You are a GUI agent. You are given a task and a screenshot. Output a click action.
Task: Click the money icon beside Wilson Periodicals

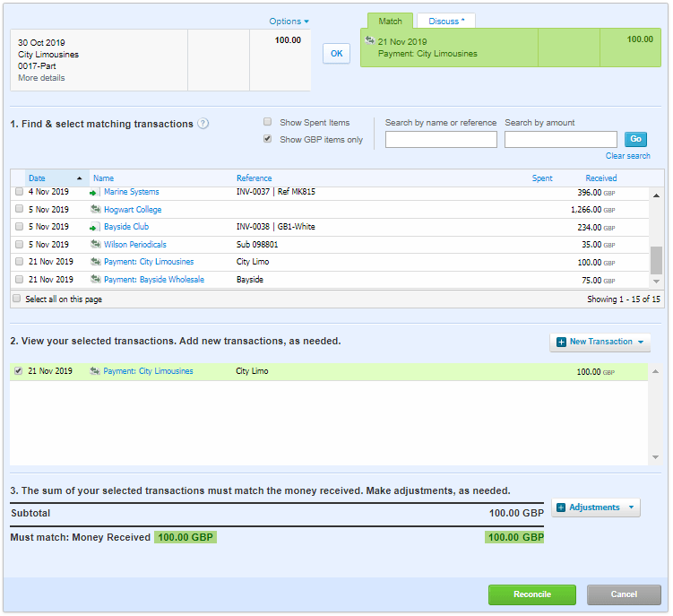(x=94, y=245)
